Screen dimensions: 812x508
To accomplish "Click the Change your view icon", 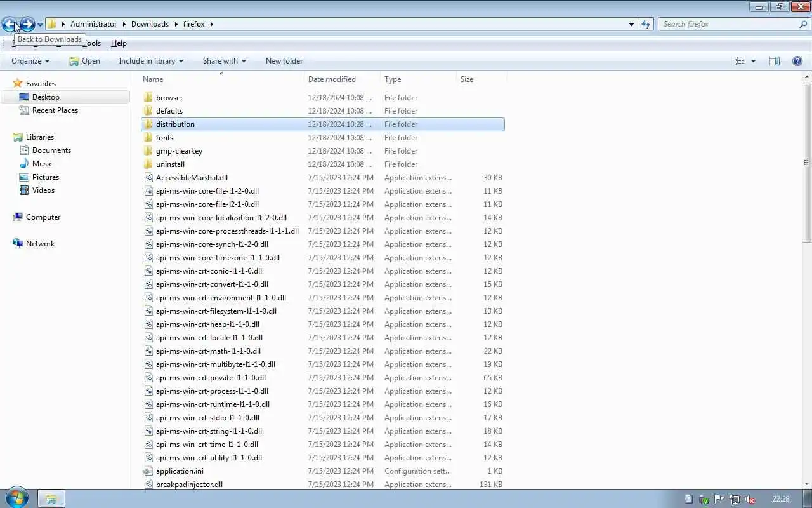I will (740, 61).
